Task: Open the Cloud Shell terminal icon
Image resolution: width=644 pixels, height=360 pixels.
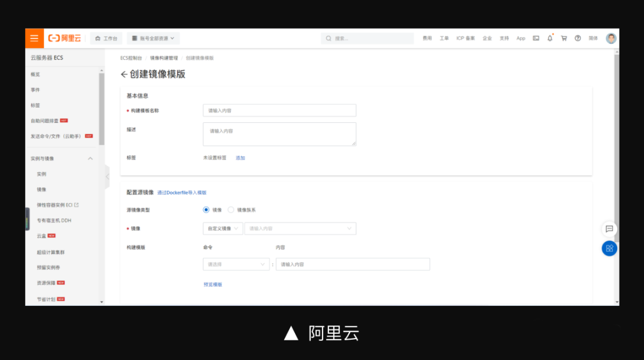Action: pos(536,38)
